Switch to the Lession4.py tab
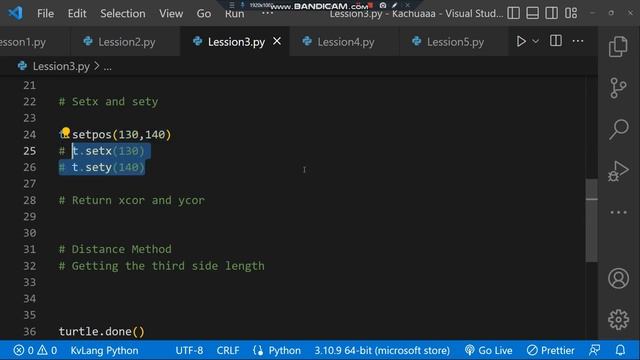The width and height of the screenshot is (640, 360). pos(345,42)
